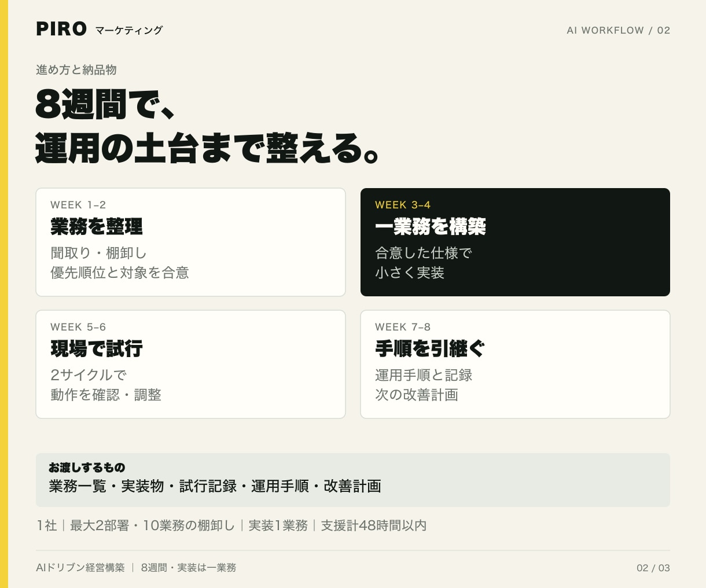The image size is (706, 588).
Task: Click the 小さく実装 text
Action: 410,273
